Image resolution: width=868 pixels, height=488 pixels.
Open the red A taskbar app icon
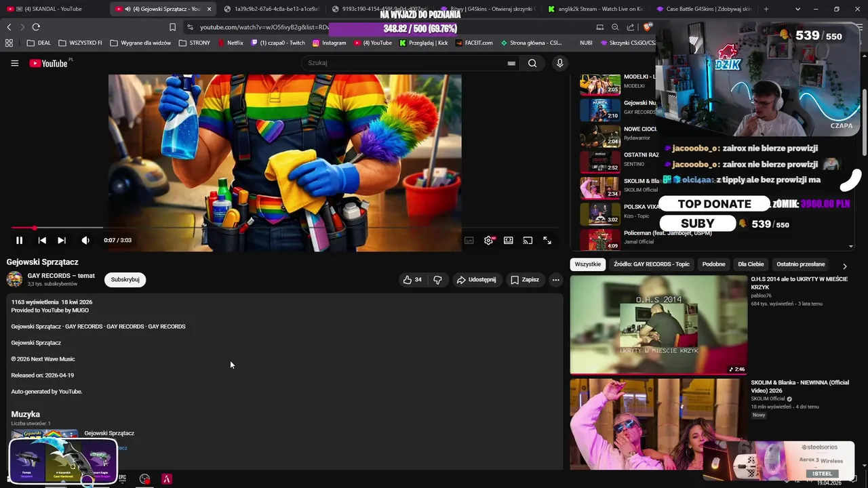166,479
